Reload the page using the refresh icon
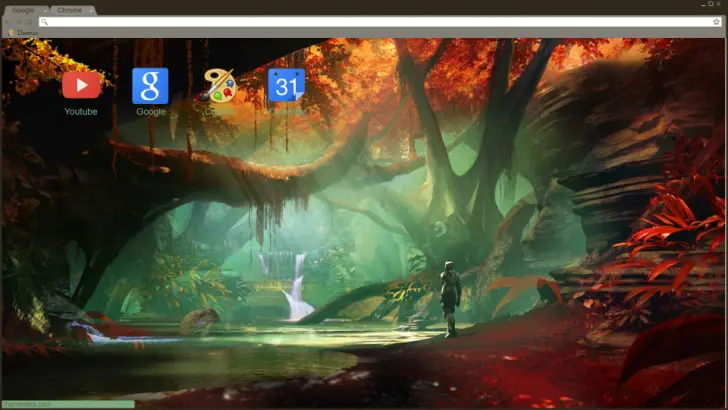Image resolution: width=728 pixels, height=410 pixels. click(x=30, y=21)
